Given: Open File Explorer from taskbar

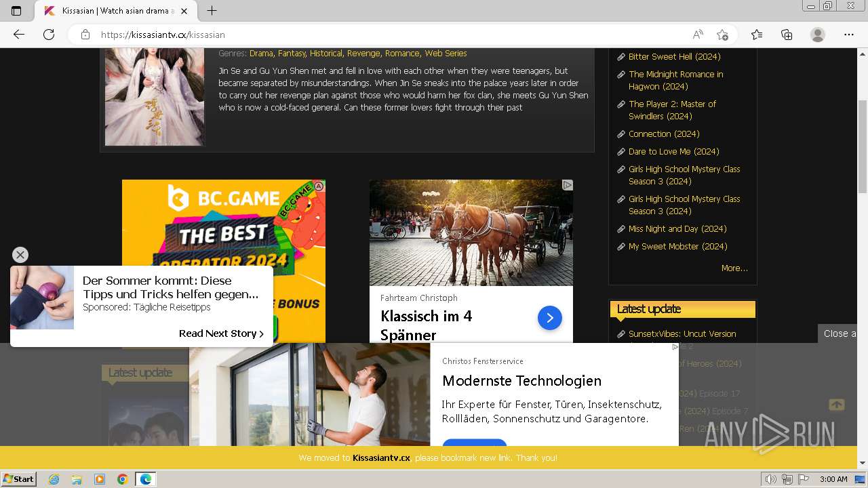Looking at the screenshot, I should [77, 479].
